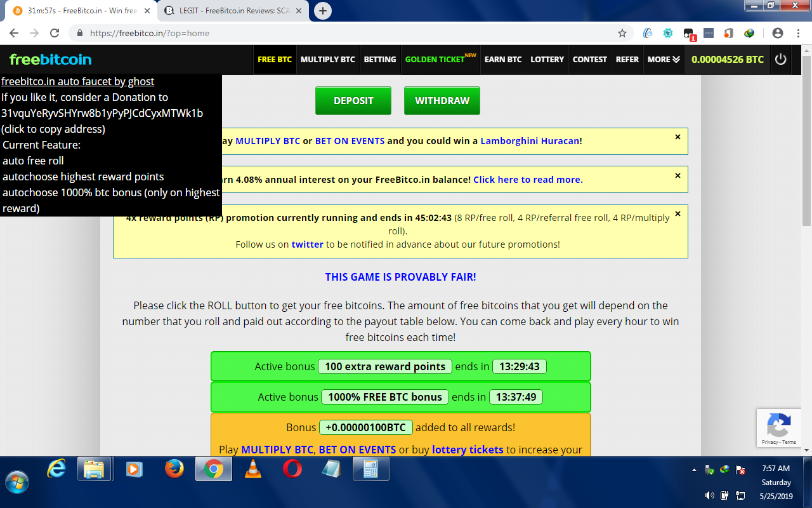This screenshot has height=508, width=812.
Task: Click the network connection tray icon
Action: [x=740, y=495]
